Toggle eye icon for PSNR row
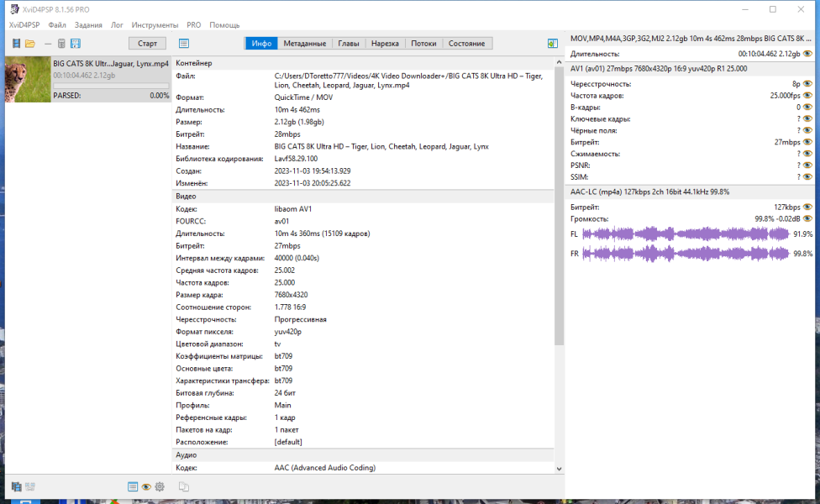 coord(807,165)
